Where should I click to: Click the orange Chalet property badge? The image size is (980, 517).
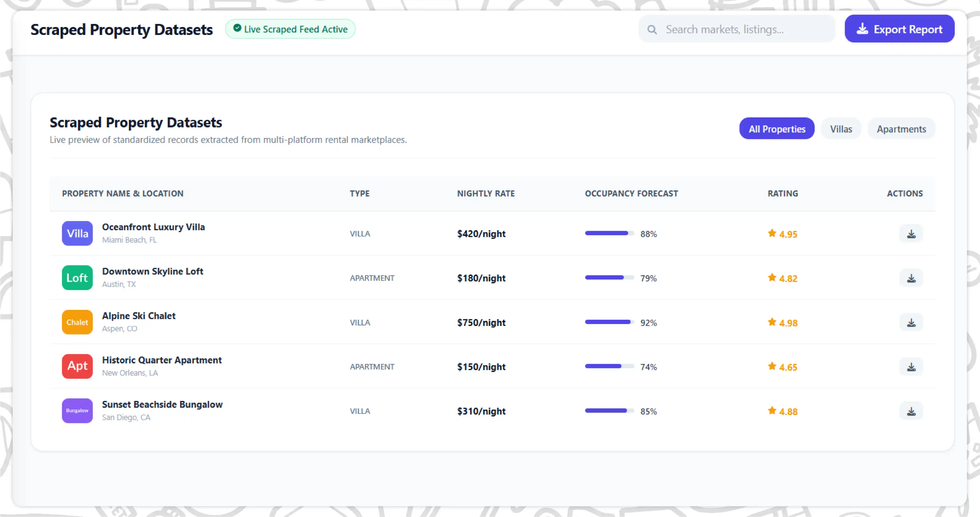click(77, 322)
